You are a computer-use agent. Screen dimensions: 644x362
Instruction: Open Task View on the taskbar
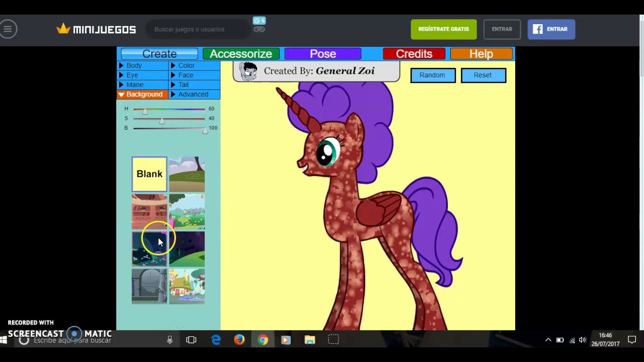point(191,340)
